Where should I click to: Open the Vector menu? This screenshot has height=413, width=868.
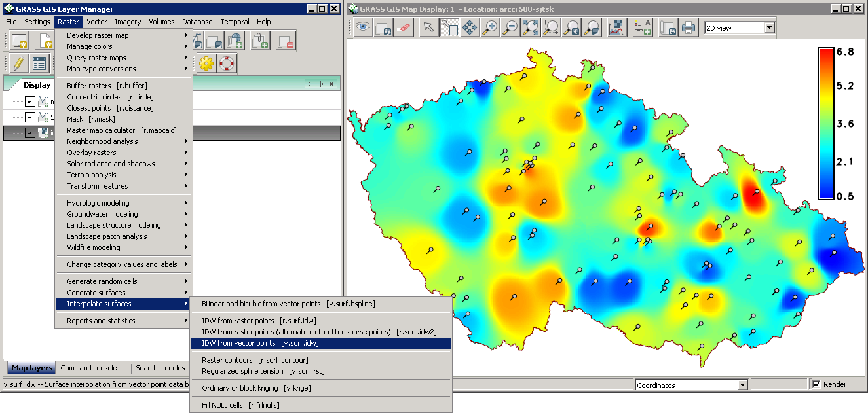[96, 22]
